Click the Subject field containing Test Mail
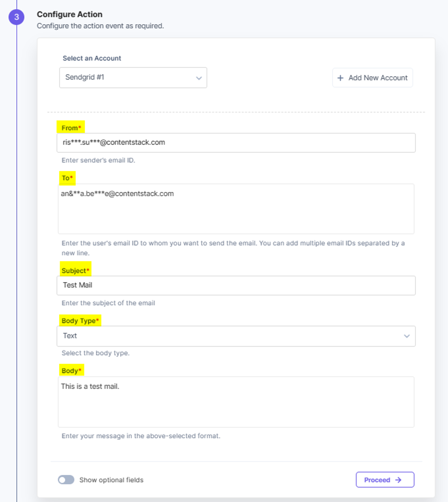 [x=236, y=285]
